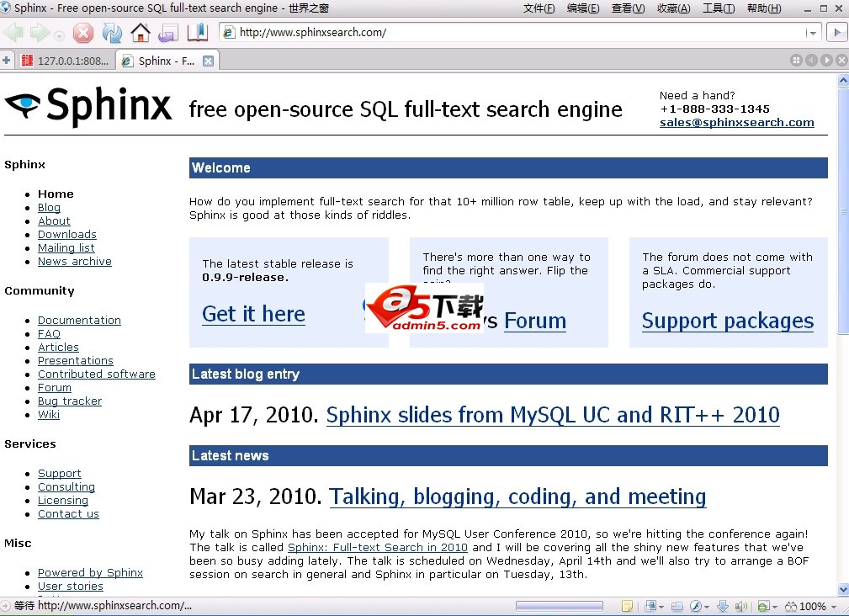Viewport: 849px width, 616px height.
Task: Go back with the green left arrow
Action: click(13, 33)
